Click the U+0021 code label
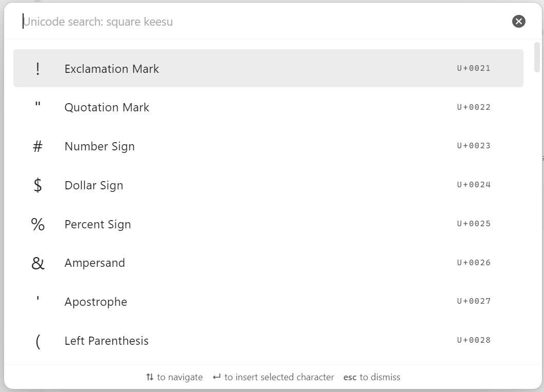 tap(474, 68)
